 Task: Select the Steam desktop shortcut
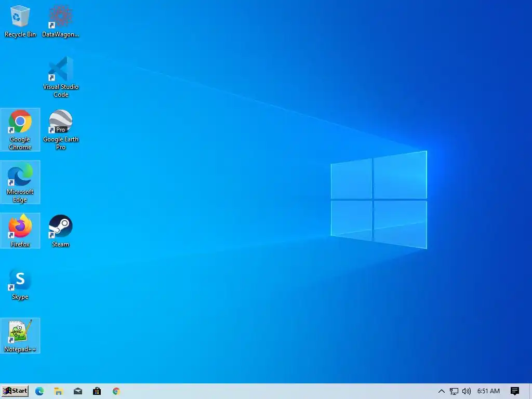[60, 231]
